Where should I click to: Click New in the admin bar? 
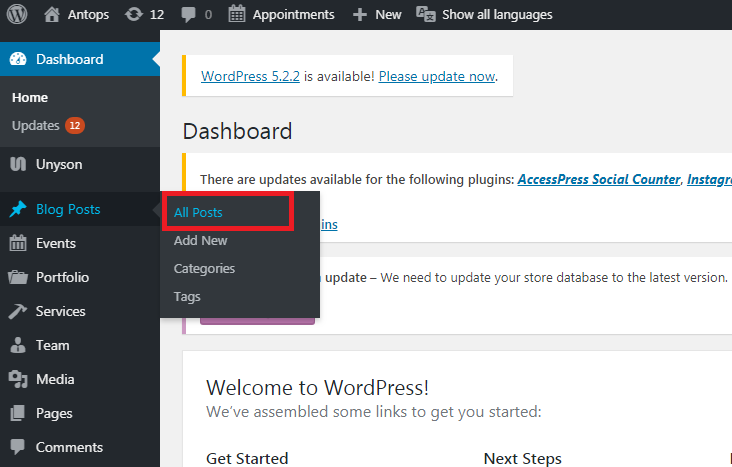tap(388, 14)
